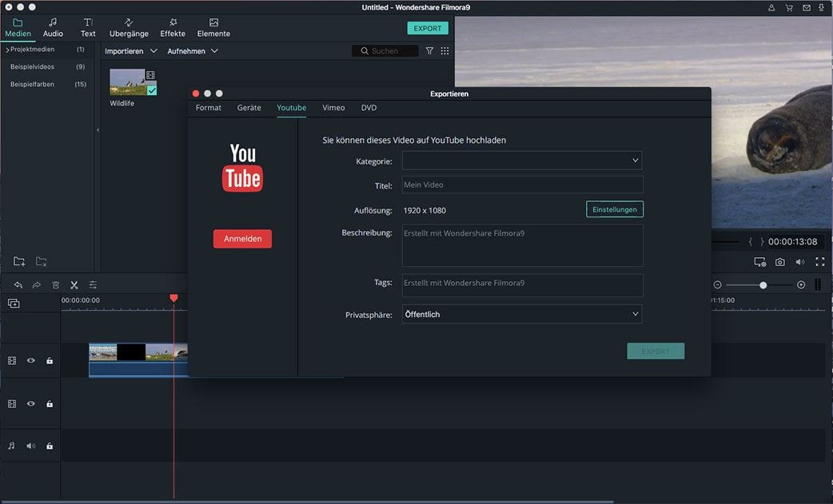Open the Übergänge tab
Image resolution: width=833 pixels, height=504 pixels.
coord(129,28)
